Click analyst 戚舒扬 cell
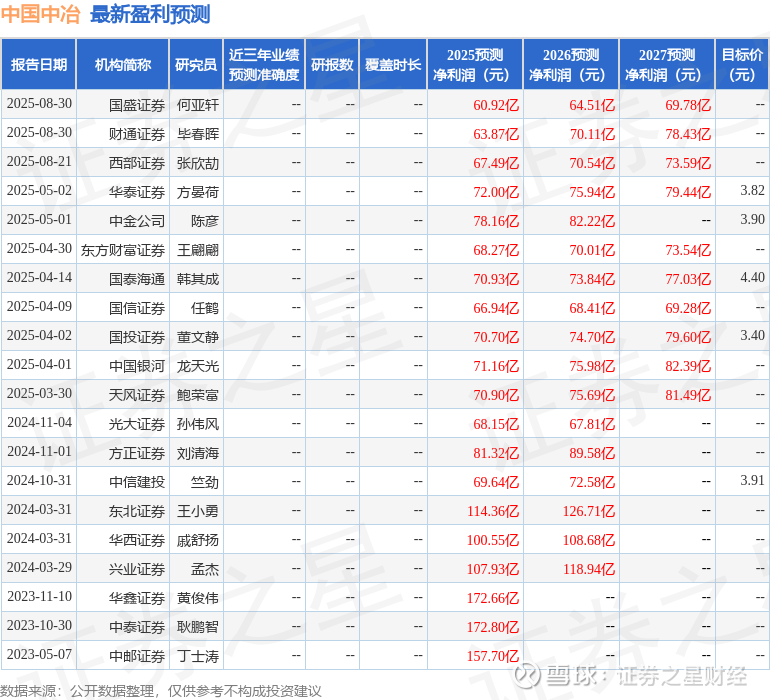This screenshot has height=700, width=770. point(198,540)
